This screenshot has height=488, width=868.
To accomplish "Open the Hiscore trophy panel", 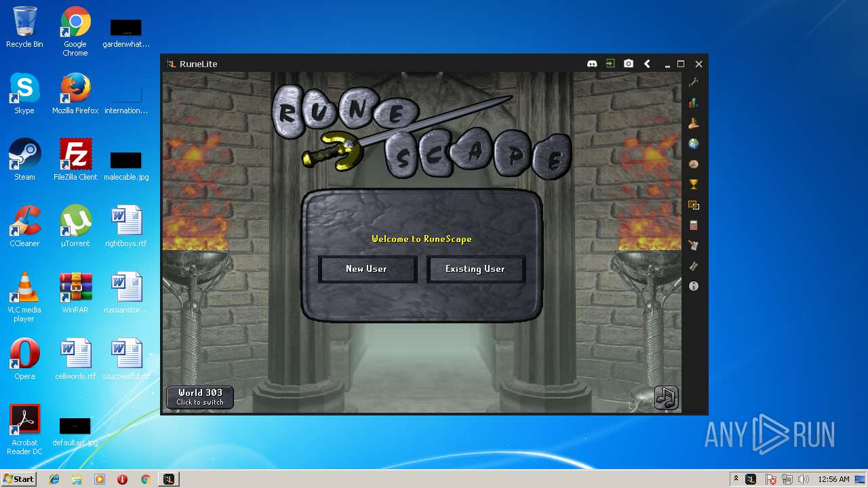I will click(693, 184).
